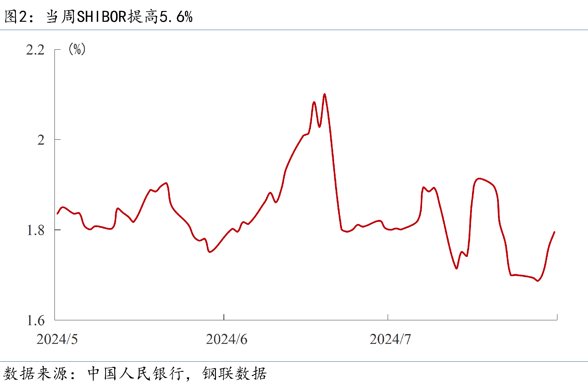
Task: Click the right endpoint of the red line
Action: point(554,232)
